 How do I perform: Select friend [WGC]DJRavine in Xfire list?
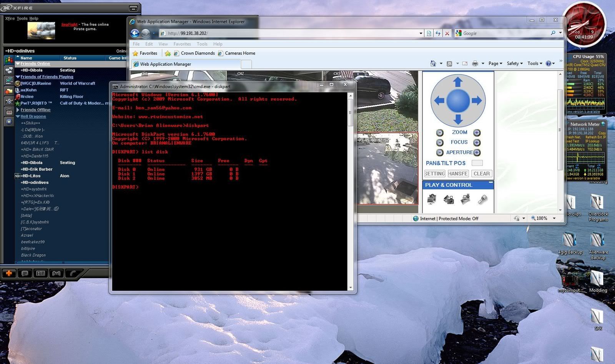36,83
